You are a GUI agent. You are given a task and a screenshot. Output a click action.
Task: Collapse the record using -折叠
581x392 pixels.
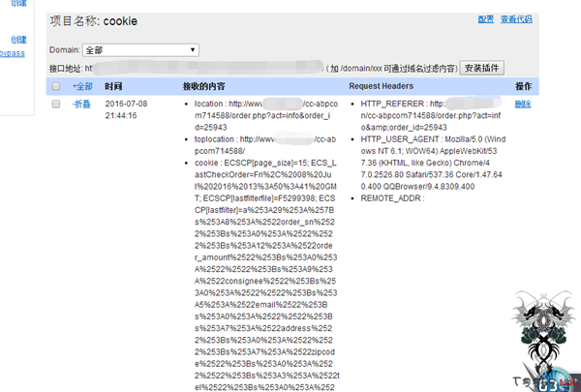tap(82, 103)
